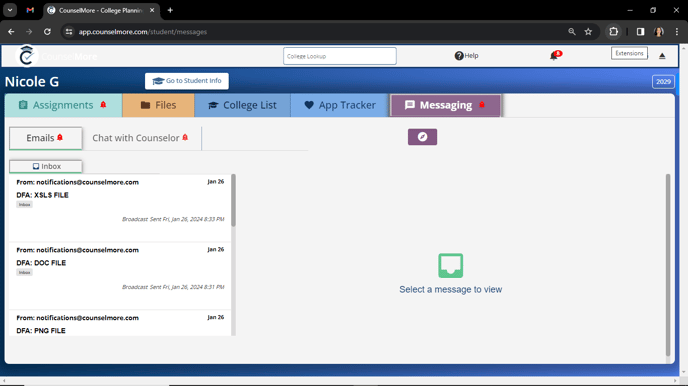Select the Inbox folder button
This screenshot has height=386, width=688.
click(x=46, y=166)
